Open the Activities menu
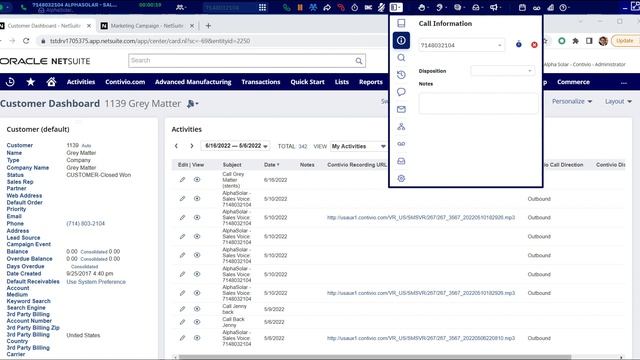Screen dimensions: 640x360 tap(81, 82)
